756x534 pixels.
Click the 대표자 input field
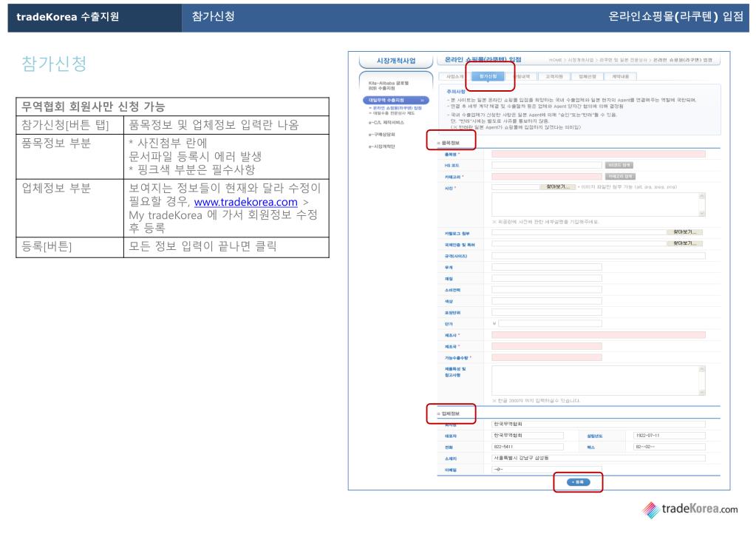tap(528, 435)
